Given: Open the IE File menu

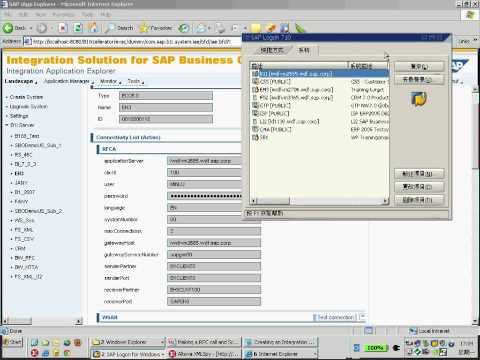Looking at the screenshot, I should pos(8,15).
